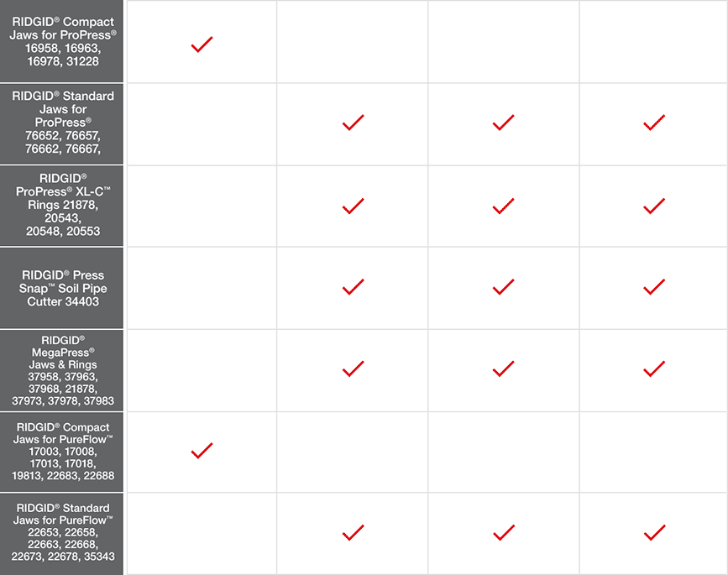Click the last checkmark in MegaPress Jaws & Rings row

click(654, 369)
